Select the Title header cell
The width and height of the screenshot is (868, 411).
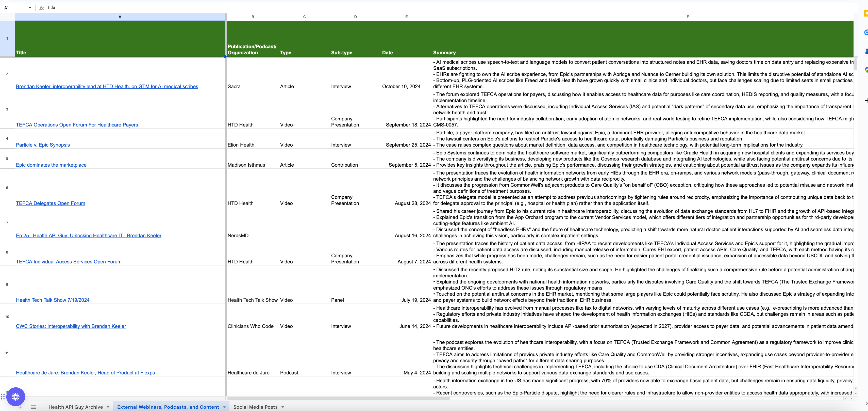[x=120, y=39]
